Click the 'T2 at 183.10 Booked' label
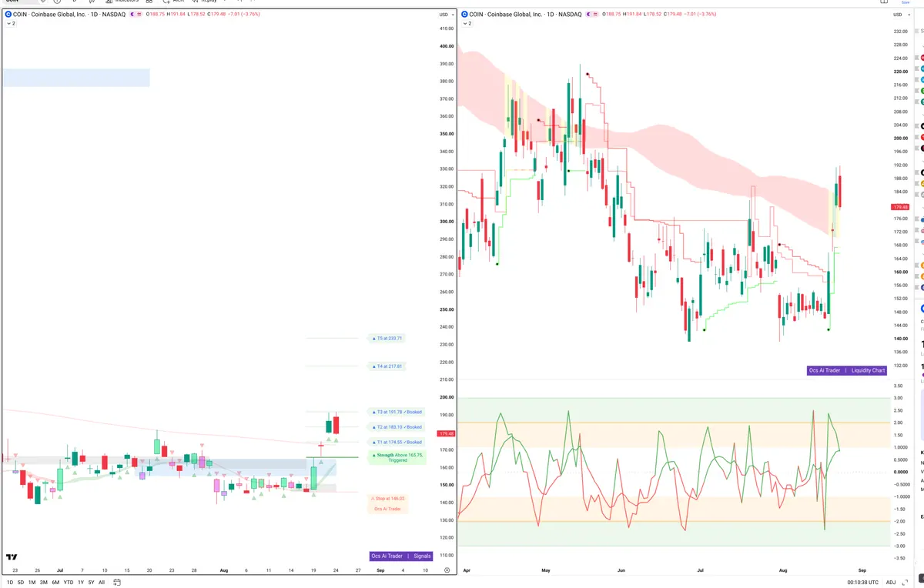 click(396, 427)
